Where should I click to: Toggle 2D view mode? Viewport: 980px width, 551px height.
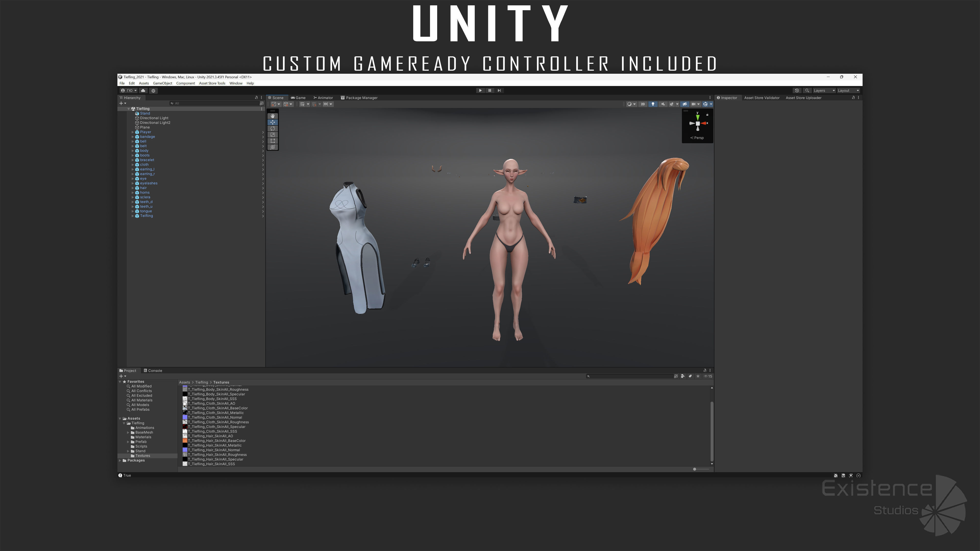click(643, 104)
